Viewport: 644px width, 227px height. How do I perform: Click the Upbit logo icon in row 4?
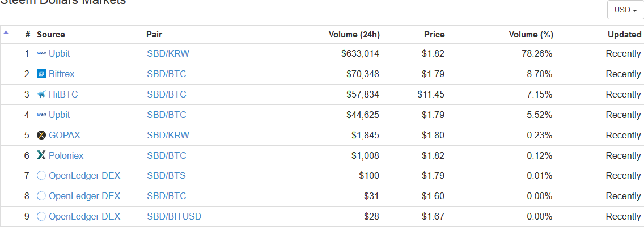tap(41, 115)
